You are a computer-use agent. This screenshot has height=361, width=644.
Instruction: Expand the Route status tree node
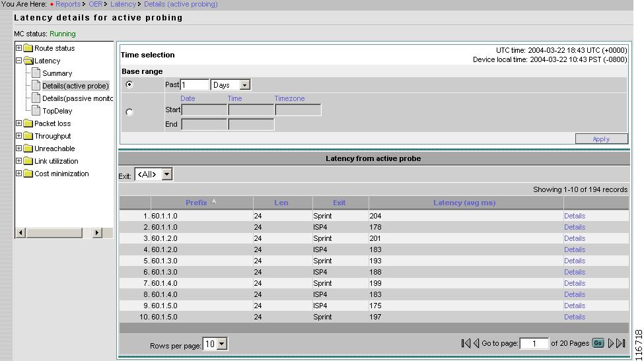pyautogui.click(x=18, y=48)
